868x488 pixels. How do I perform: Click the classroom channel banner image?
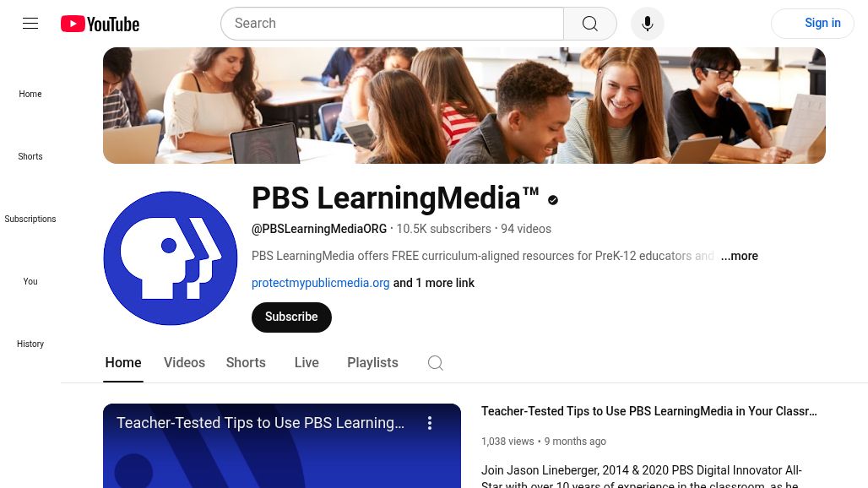click(x=464, y=106)
